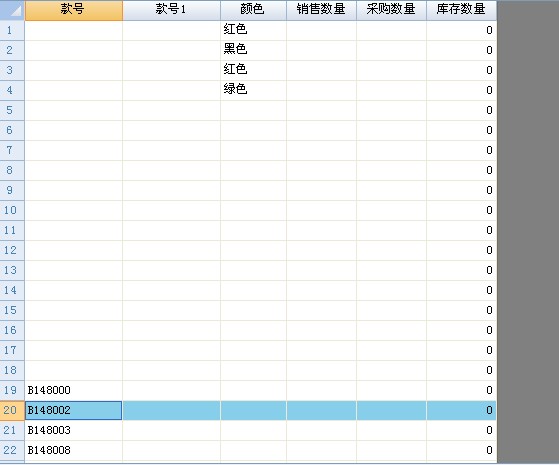Click the 红色 cell in row 1
This screenshot has height=465, width=559.
coord(253,30)
